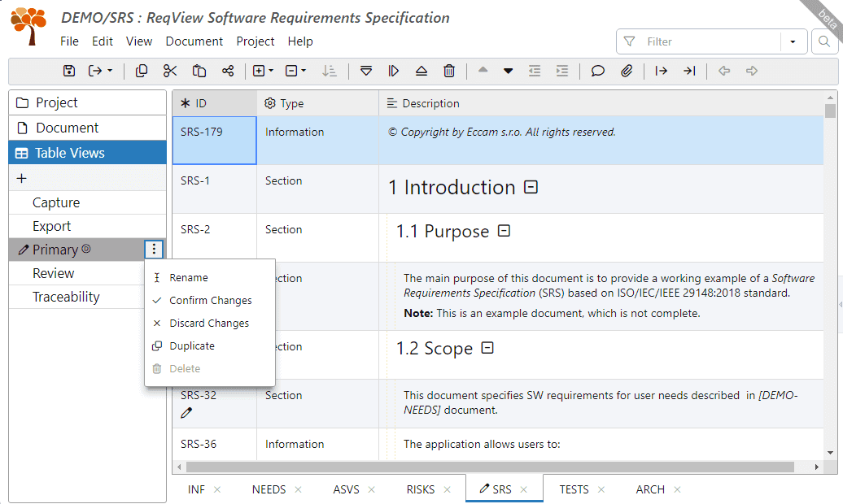Click the Add object plus-square icon

(x=259, y=71)
